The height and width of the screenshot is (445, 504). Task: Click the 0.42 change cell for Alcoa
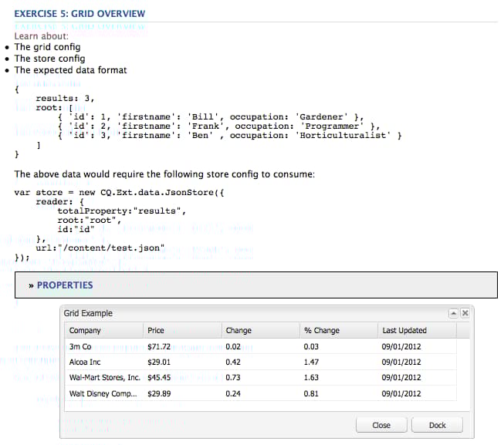[233, 362]
